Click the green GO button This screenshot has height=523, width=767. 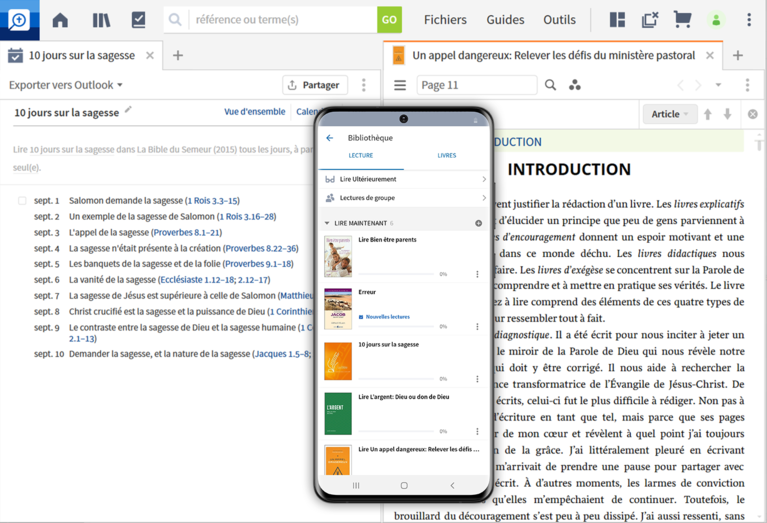point(389,20)
